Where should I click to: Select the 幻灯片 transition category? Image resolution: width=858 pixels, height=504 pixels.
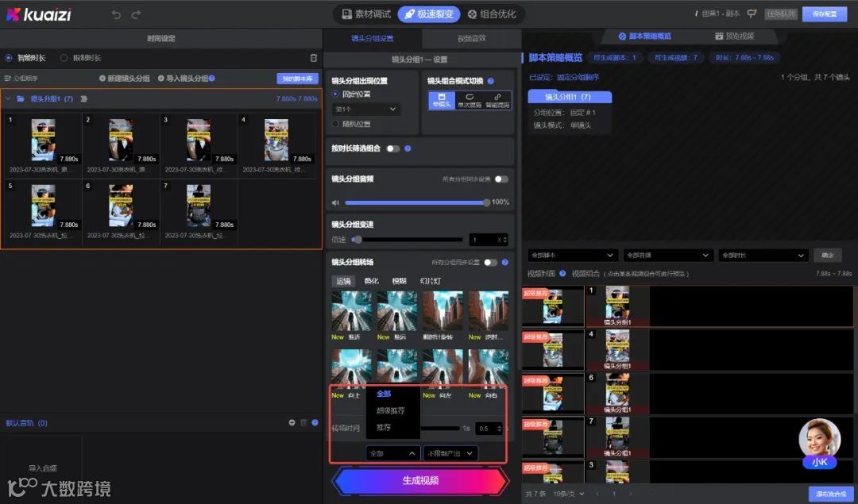(x=430, y=281)
